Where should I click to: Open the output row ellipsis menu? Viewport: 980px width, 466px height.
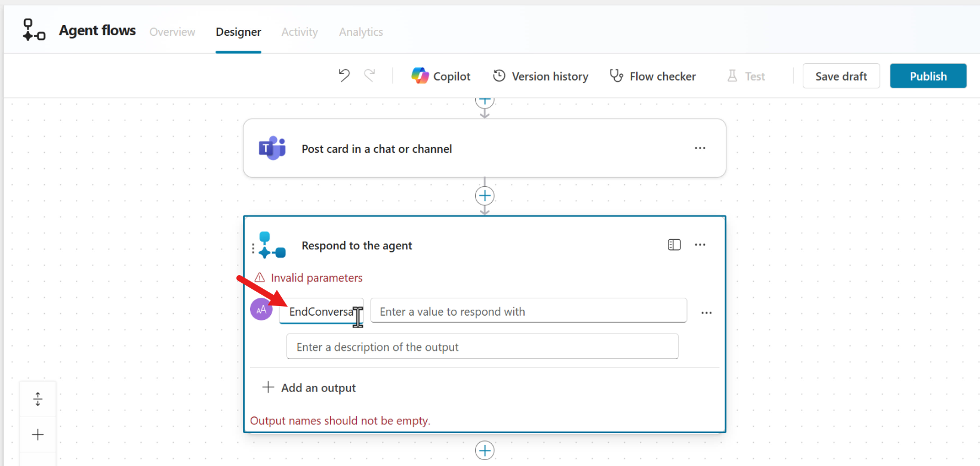(706, 313)
